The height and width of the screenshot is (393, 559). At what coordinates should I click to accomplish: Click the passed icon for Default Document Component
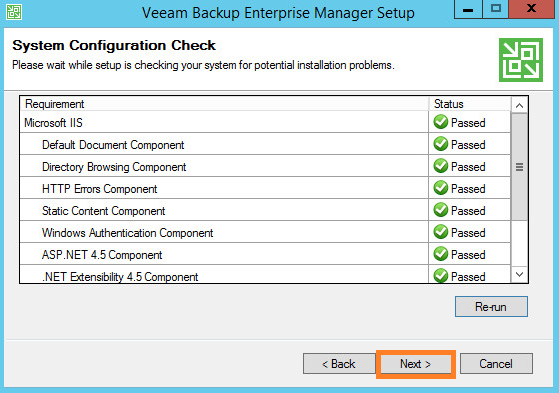tap(441, 144)
